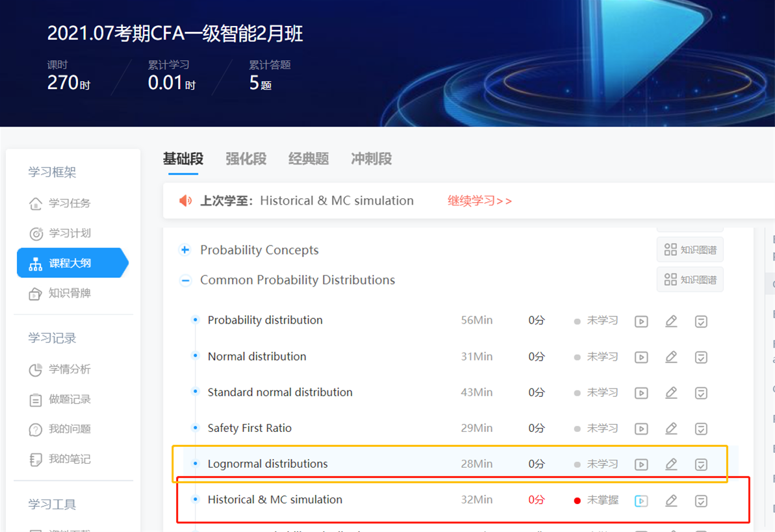Switch to the 强化段 tab

click(x=246, y=158)
